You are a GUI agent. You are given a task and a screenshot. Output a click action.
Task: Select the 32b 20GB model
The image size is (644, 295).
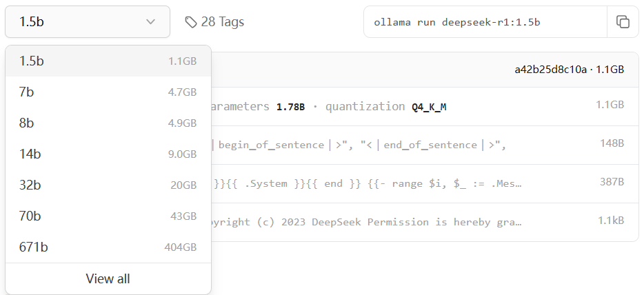point(108,185)
